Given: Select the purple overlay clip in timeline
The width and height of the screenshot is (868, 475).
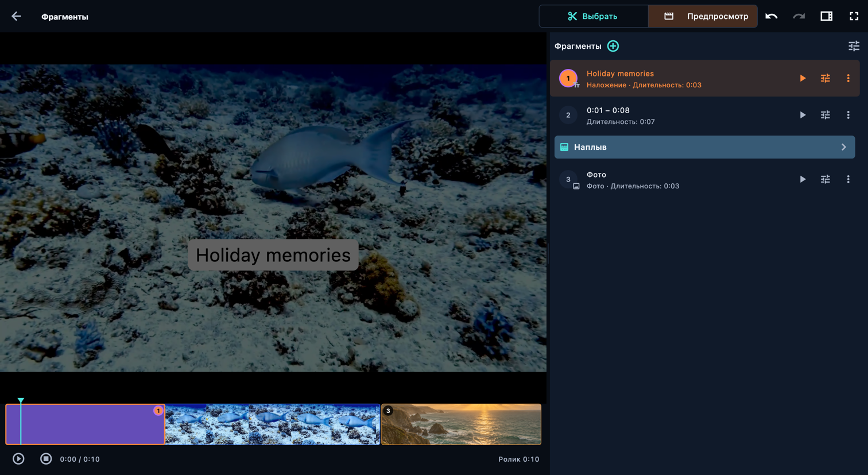Looking at the screenshot, I should (x=85, y=424).
